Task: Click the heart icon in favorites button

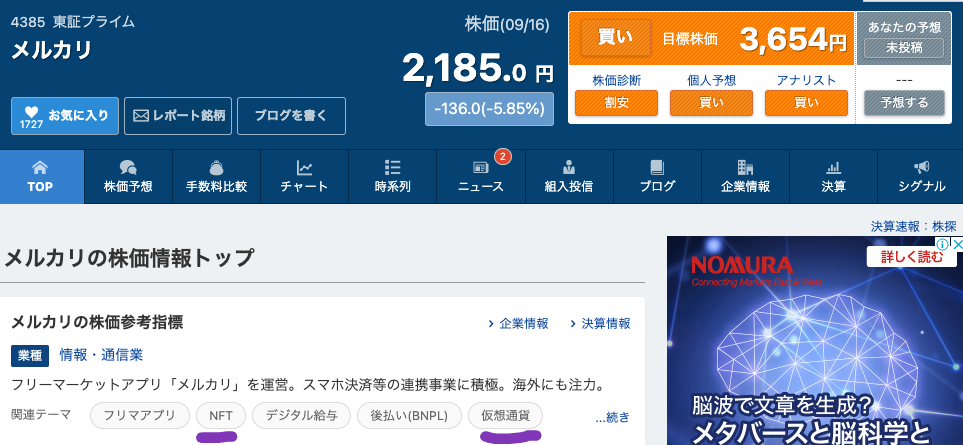Action: [x=31, y=112]
